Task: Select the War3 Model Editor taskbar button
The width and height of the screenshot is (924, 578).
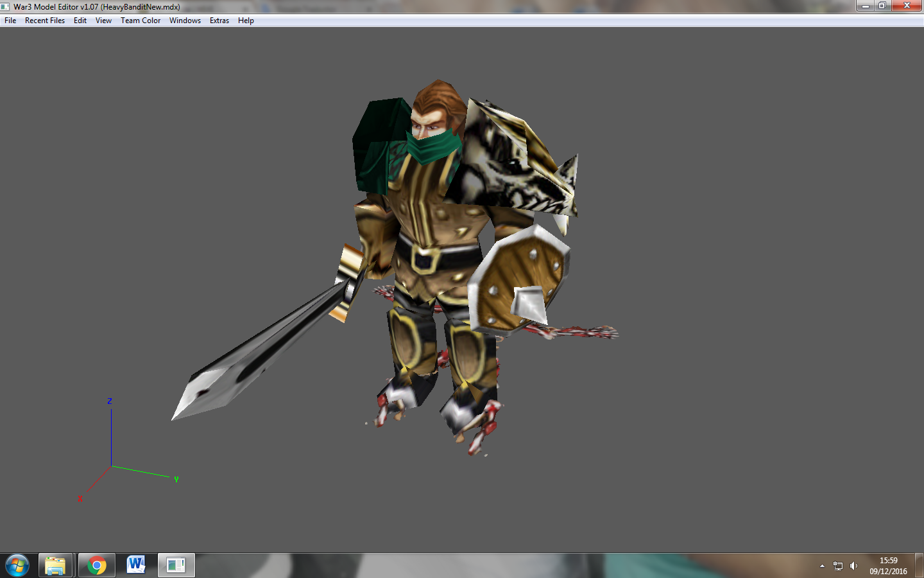Action: (x=176, y=566)
